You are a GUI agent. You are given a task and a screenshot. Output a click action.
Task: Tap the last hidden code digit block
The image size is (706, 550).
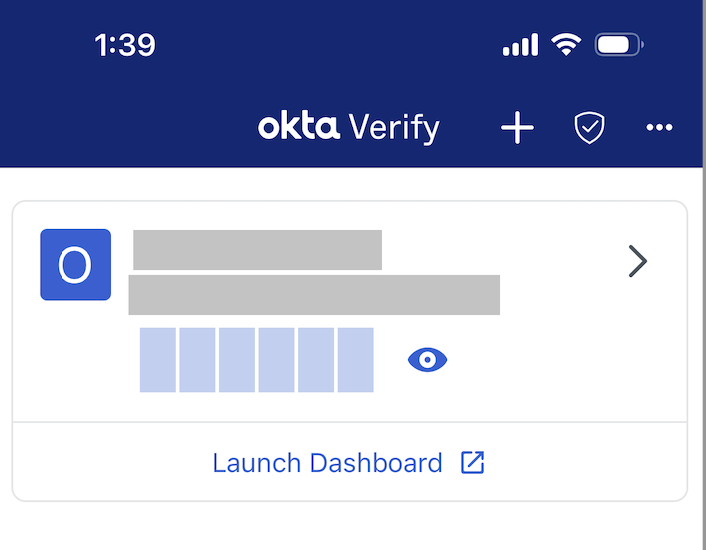pos(355,360)
